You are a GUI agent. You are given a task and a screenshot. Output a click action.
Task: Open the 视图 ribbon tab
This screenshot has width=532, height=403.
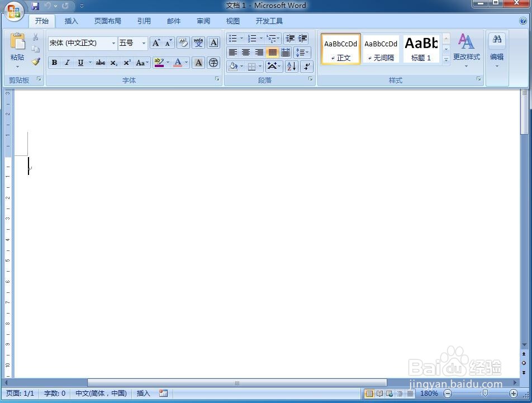coord(232,21)
